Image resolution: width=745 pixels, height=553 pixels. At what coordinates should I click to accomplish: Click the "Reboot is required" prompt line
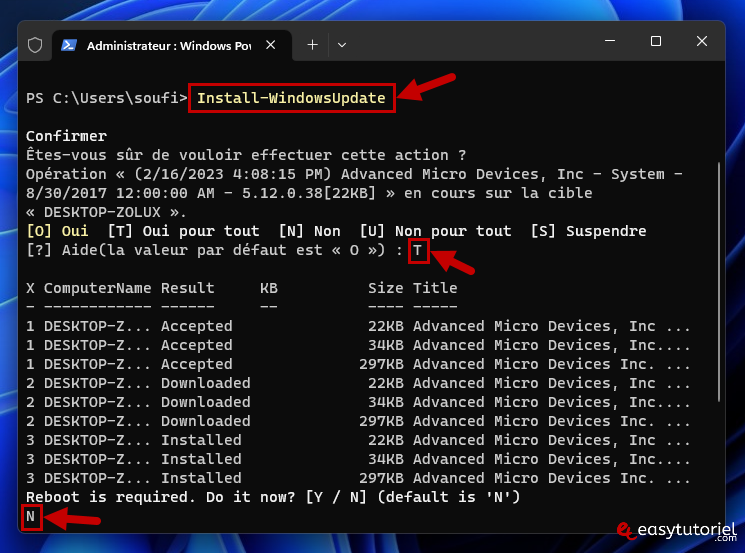tap(269, 498)
